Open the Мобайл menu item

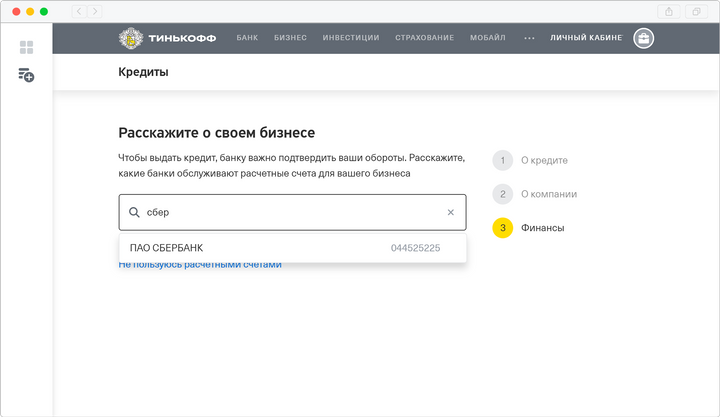tap(488, 38)
